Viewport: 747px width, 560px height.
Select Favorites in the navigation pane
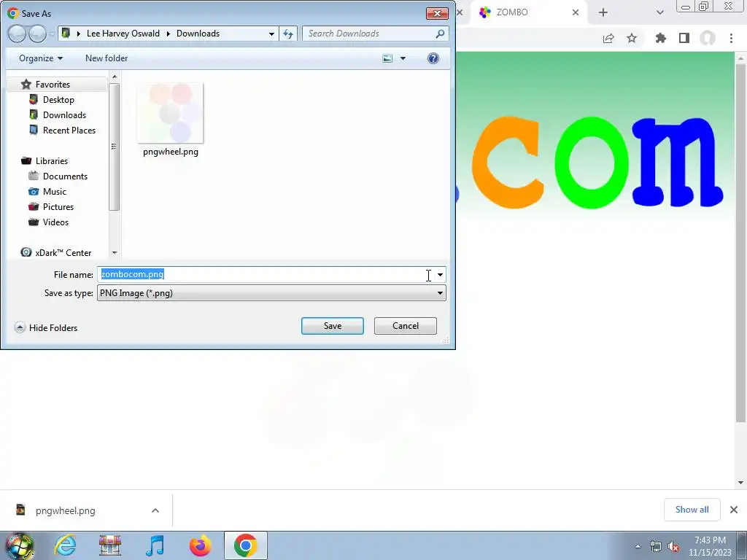[x=53, y=85]
